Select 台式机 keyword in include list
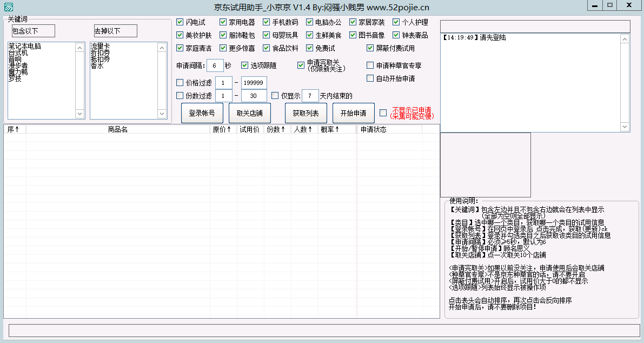This screenshot has width=644, height=343. [18, 52]
